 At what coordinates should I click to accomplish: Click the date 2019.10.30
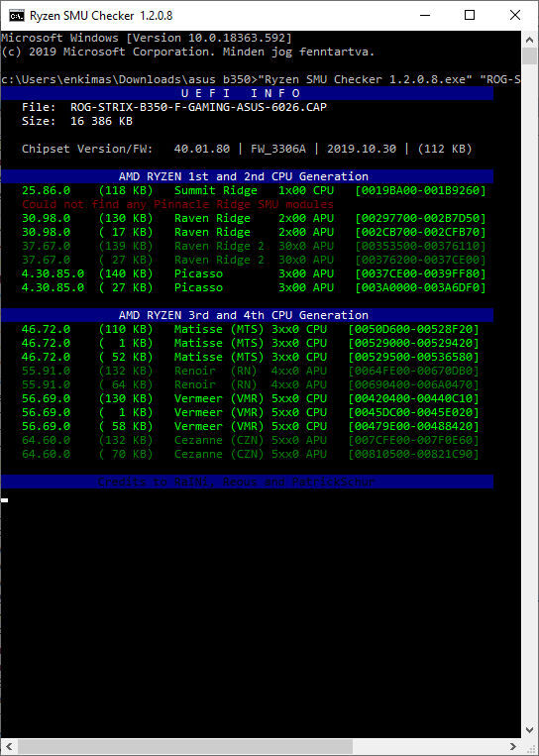coord(362,149)
